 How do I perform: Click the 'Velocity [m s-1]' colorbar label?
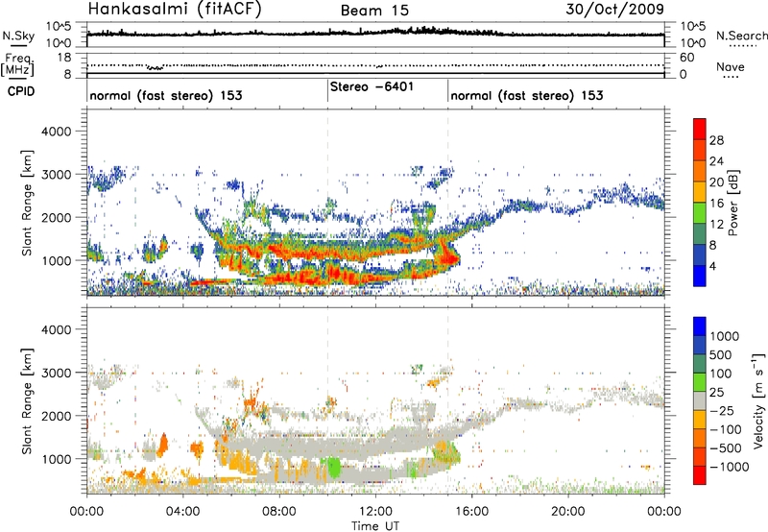758,400
